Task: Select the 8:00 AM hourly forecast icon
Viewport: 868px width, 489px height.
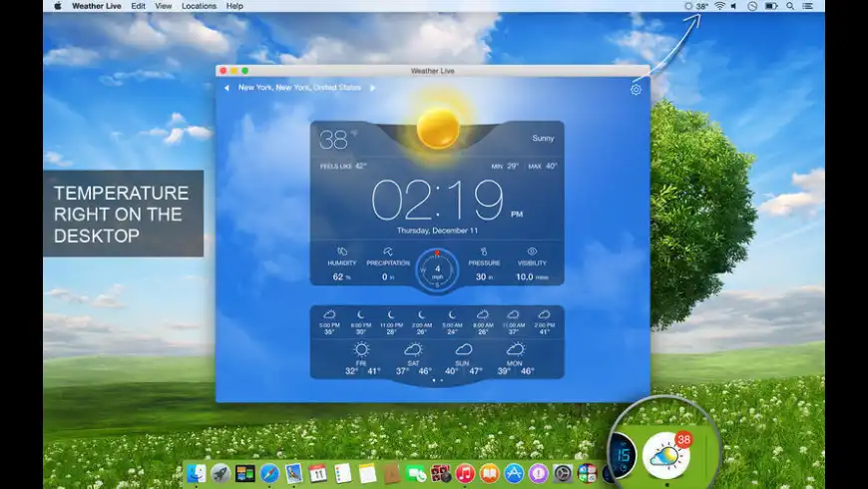Action: 483,314
